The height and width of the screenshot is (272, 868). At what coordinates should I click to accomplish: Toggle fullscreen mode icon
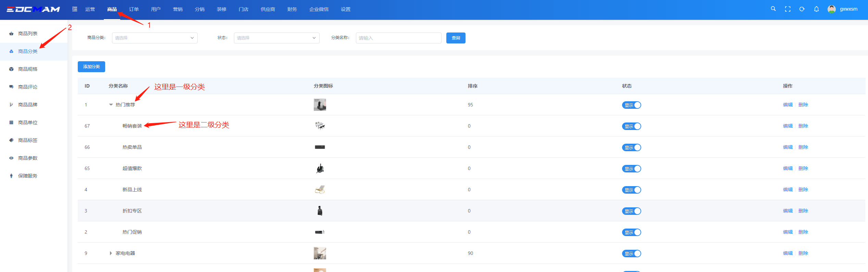[788, 9]
